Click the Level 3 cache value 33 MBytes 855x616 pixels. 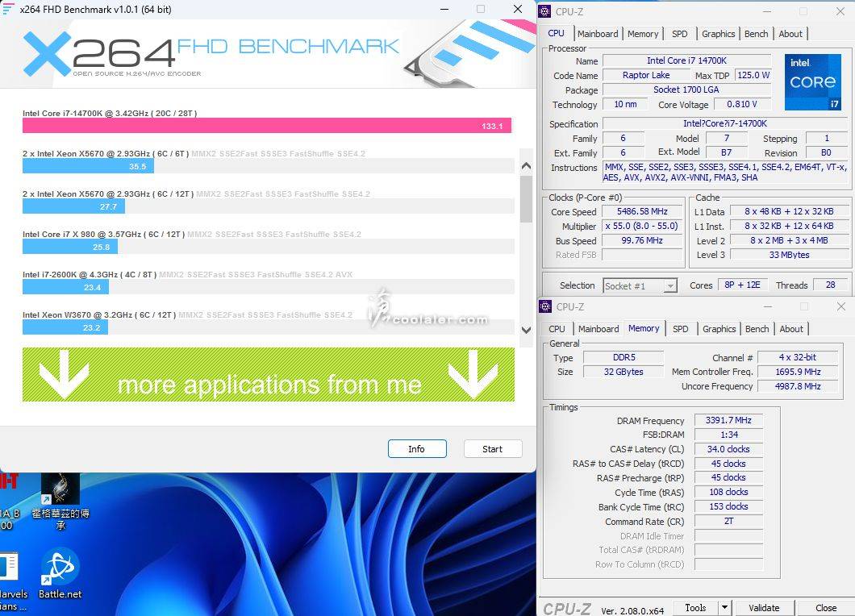pos(789,255)
